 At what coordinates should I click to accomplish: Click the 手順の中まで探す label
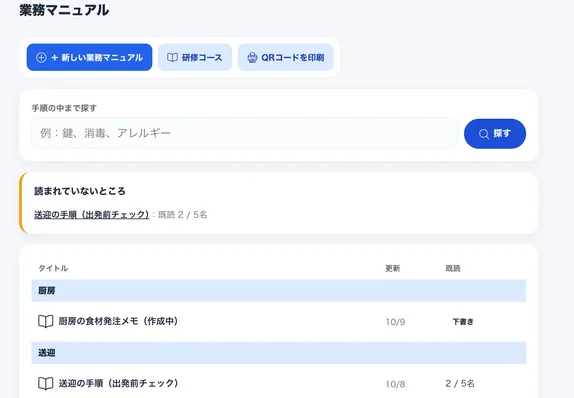(x=64, y=108)
